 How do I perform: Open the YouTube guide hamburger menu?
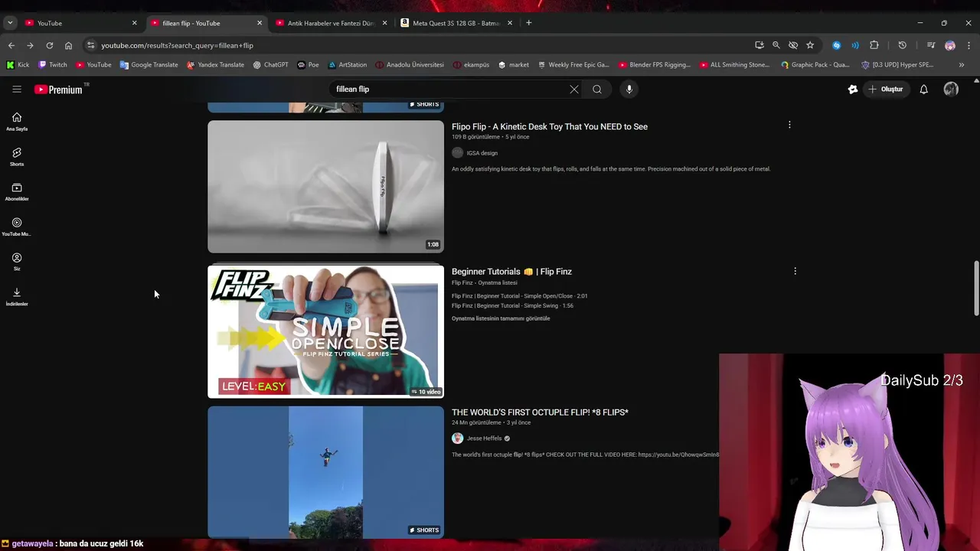tap(17, 90)
